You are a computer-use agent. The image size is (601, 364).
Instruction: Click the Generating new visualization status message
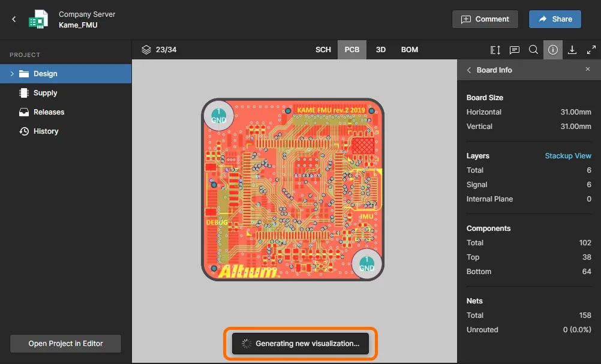300,343
